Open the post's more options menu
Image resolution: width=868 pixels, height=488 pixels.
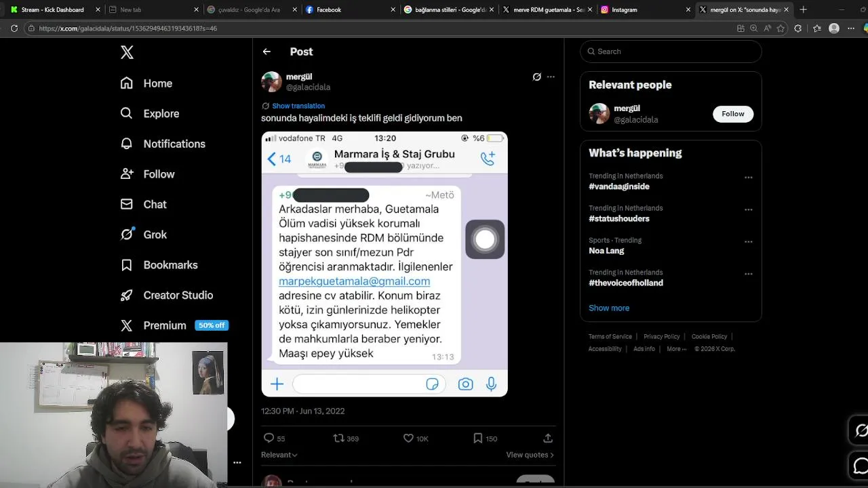point(551,77)
